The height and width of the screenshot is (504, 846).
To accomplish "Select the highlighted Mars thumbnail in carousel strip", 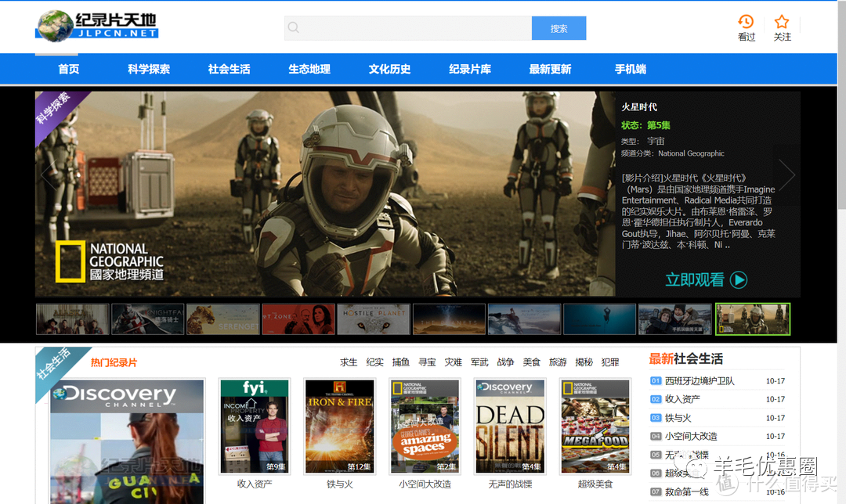I will (753, 319).
